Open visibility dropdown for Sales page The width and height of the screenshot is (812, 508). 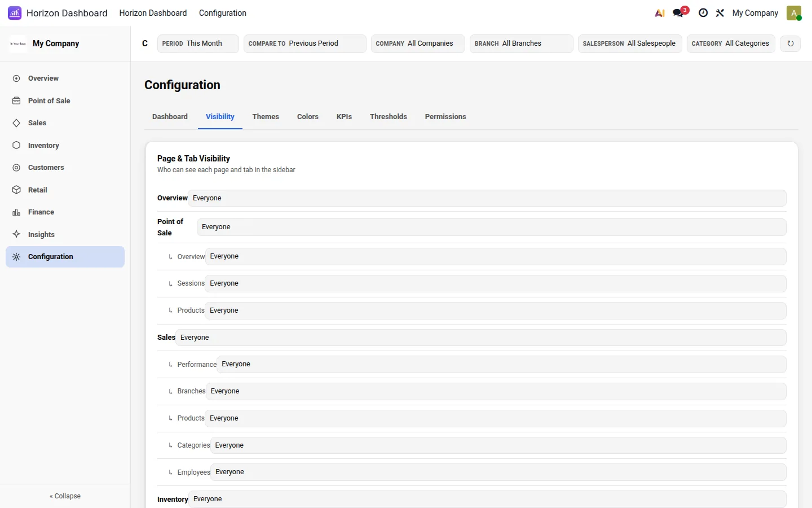481,338
